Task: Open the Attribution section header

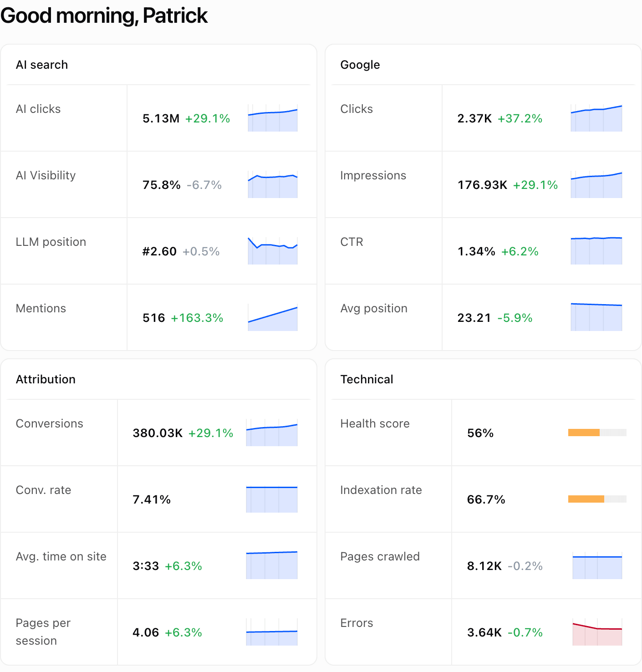Action: pyautogui.click(x=46, y=379)
